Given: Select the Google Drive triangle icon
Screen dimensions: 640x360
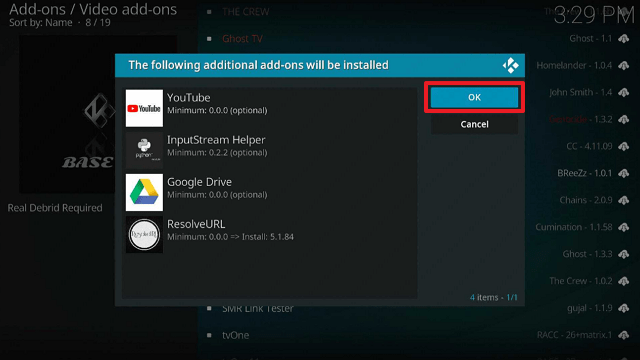Looking at the screenshot, I should 144,192.
